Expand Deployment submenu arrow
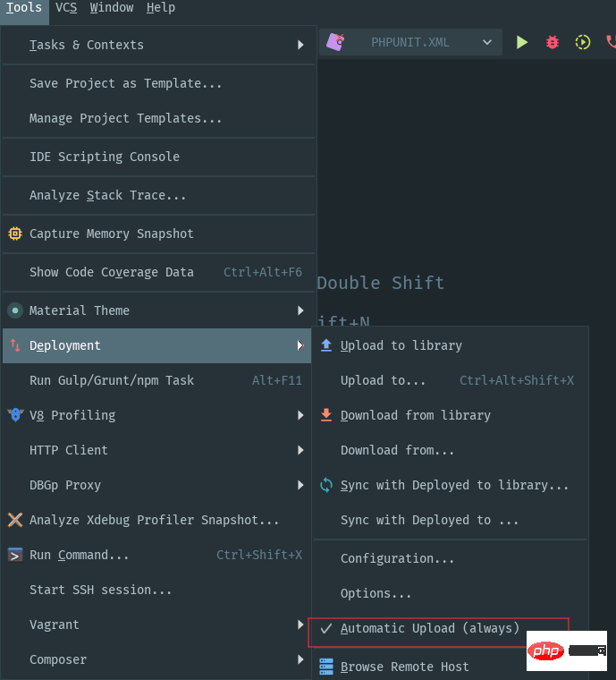This screenshot has height=680, width=616. click(x=300, y=345)
